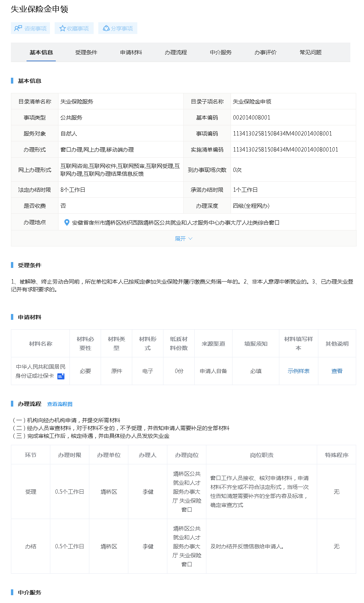This screenshot has width=364, height=603.
Task: Expand basic info with 展开 chevron
Action: point(190,239)
